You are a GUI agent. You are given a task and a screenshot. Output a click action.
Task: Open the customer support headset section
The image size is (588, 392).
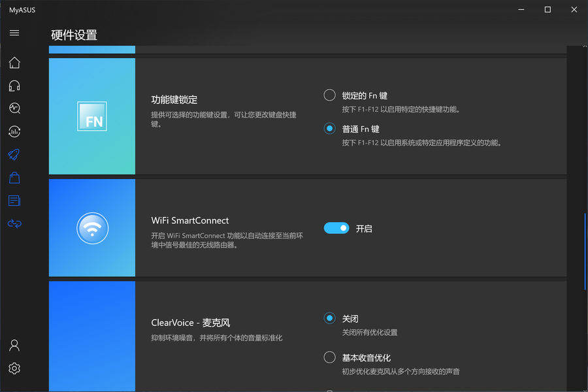[14, 85]
